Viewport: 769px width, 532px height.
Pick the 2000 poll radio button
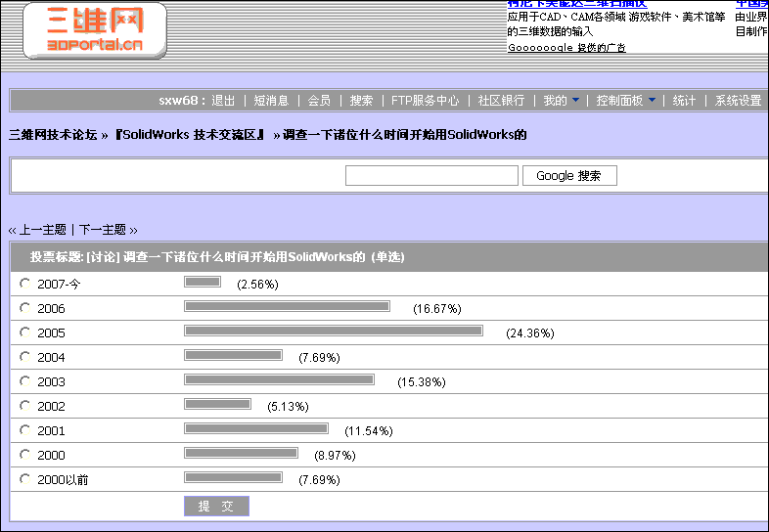[x=24, y=455]
